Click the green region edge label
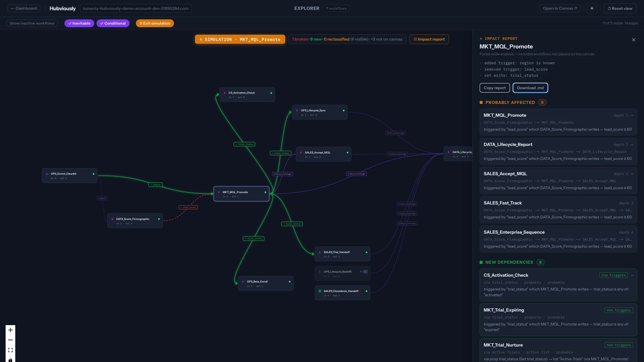The image size is (644, 362). (x=156, y=185)
